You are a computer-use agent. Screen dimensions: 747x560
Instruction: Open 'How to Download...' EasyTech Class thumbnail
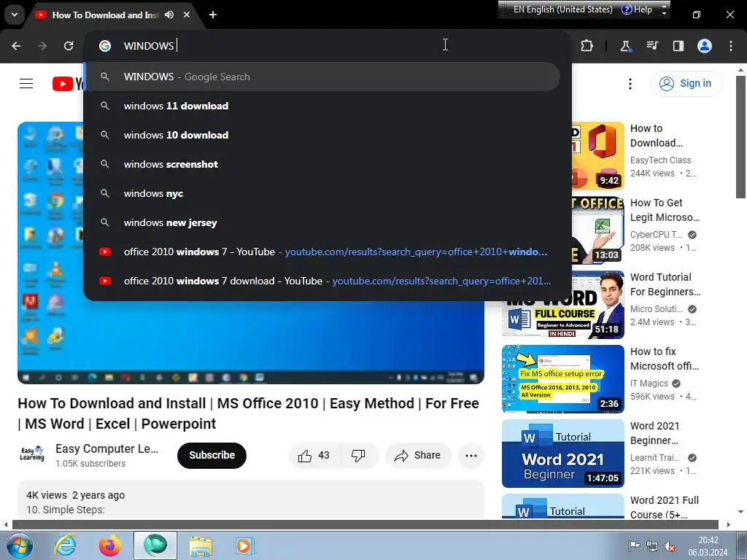coord(598,156)
